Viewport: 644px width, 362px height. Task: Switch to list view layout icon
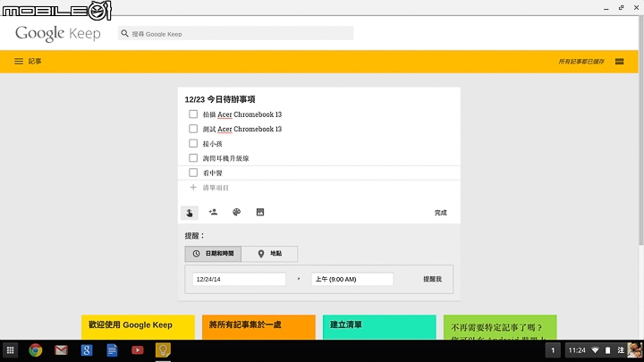[x=619, y=62]
